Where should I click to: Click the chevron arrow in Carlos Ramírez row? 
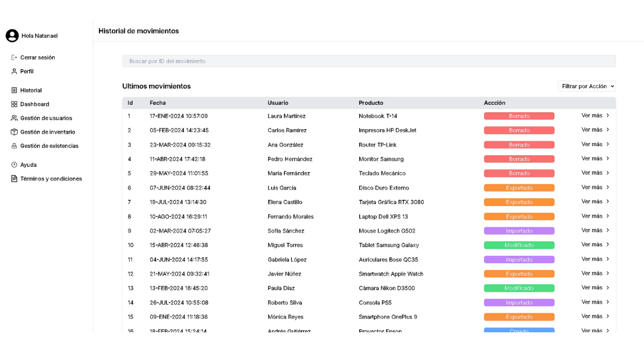click(x=608, y=130)
